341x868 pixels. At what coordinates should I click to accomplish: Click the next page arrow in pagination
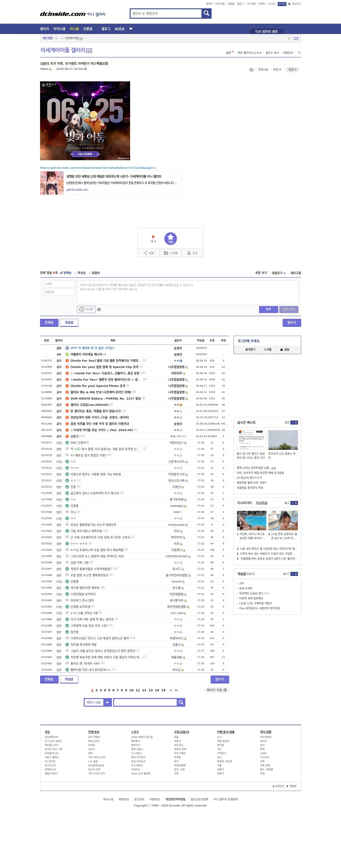[171, 690]
